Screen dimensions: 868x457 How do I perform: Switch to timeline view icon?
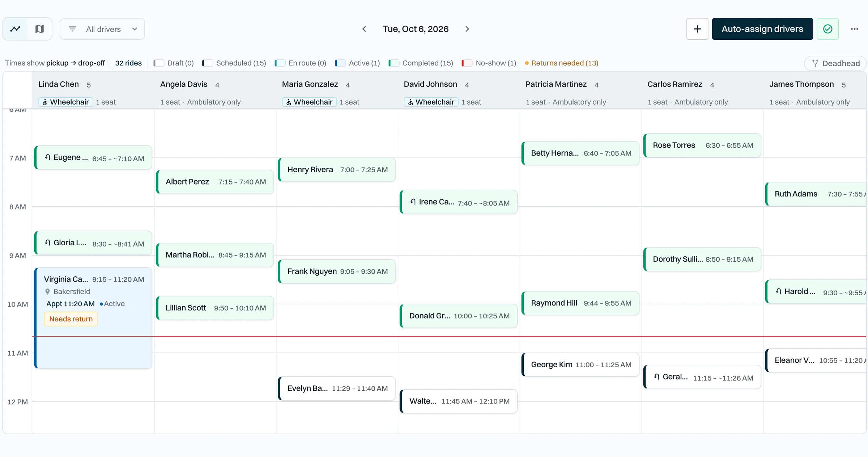tap(15, 29)
